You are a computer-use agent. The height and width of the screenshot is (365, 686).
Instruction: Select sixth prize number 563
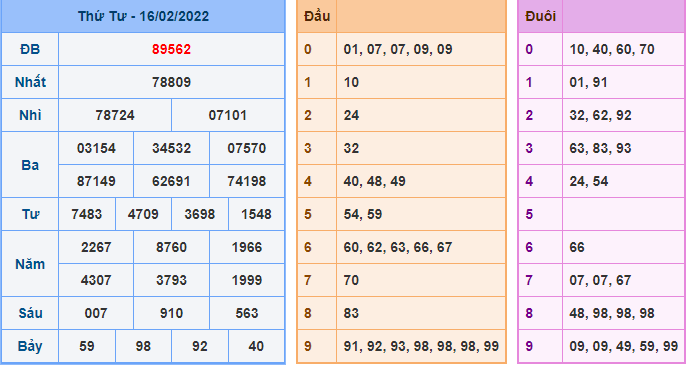pyautogui.click(x=247, y=313)
